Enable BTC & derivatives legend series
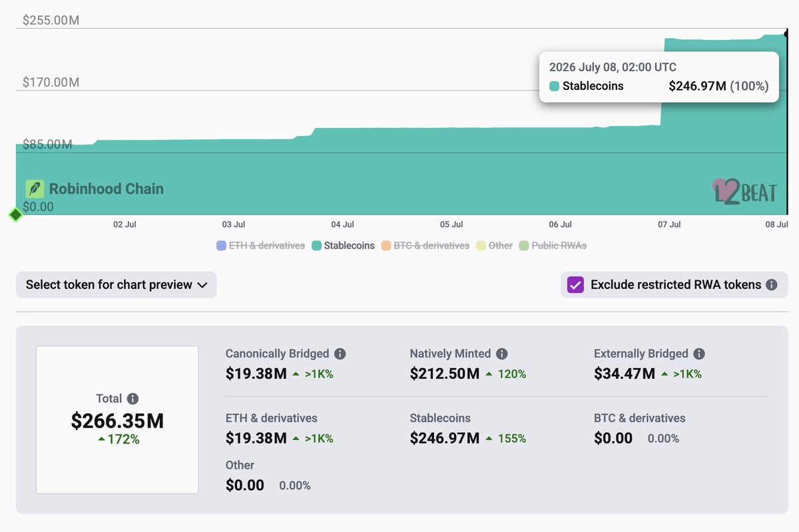This screenshot has width=799, height=532. point(425,246)
